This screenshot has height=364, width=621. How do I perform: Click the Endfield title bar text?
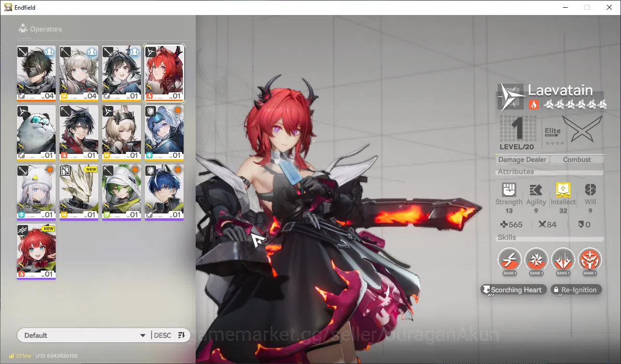point(25,8)
